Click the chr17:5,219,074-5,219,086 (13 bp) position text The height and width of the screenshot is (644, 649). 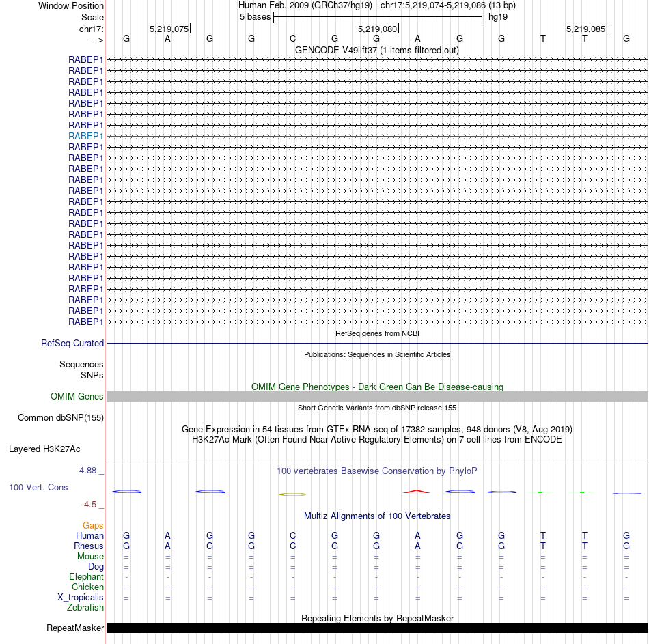tap(448, 5)
